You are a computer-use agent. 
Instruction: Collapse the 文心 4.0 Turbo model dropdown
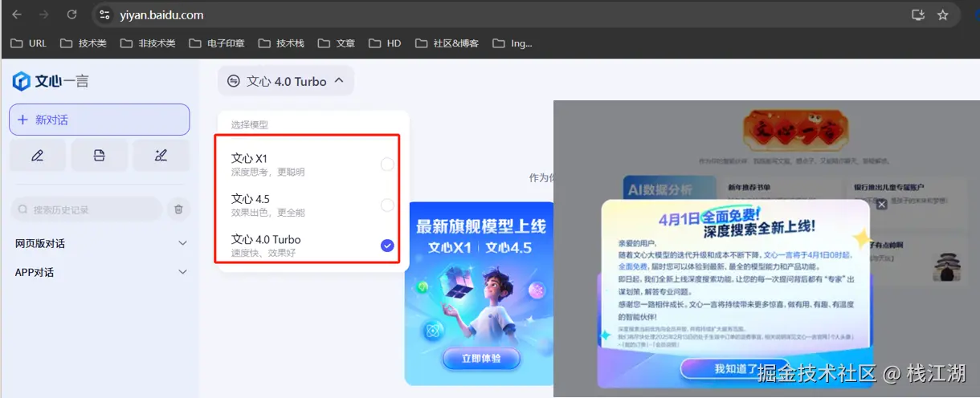(339, 81)
